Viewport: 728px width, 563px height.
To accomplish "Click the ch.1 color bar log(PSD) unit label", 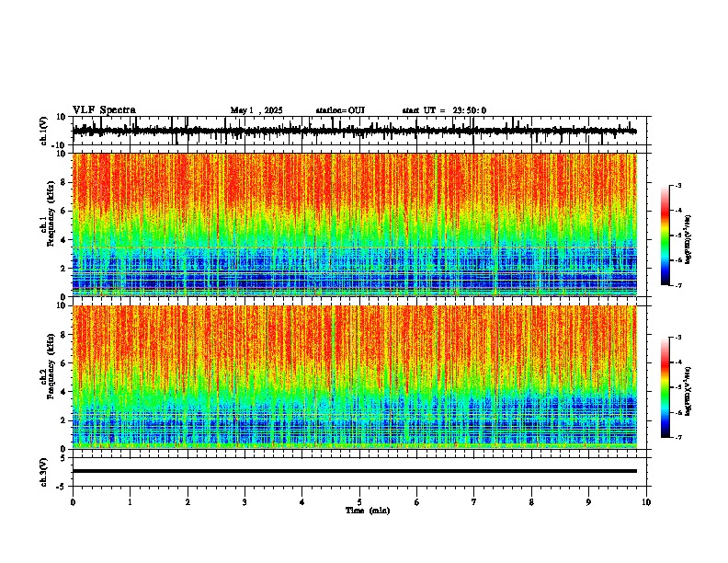I will [x=688, y=239].
